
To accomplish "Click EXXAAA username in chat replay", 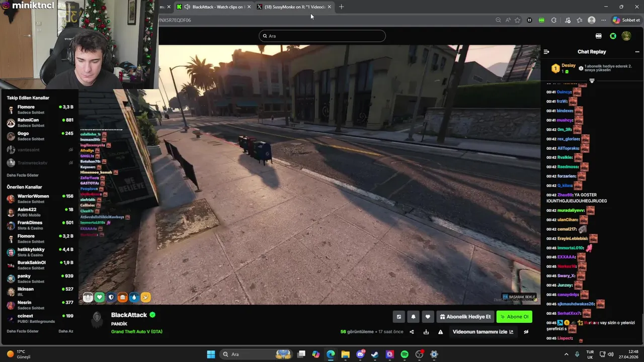I will point(566,257).
